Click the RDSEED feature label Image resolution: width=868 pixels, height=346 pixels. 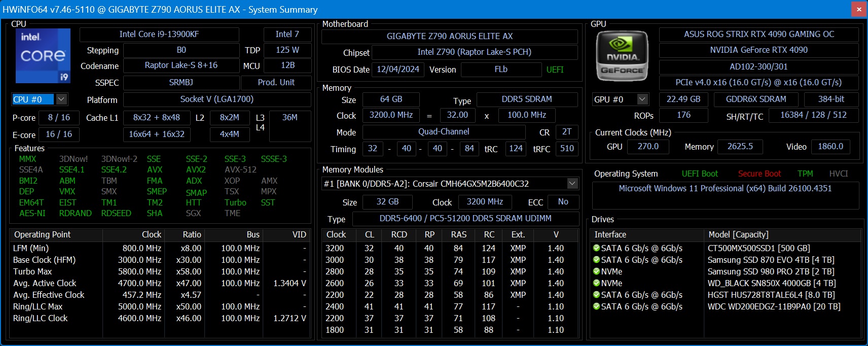click(x=116, y=213)
